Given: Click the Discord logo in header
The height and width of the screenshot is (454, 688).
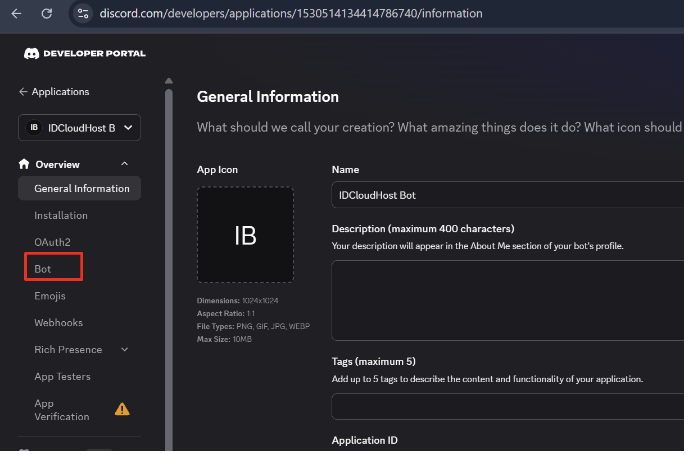Looking at the screenshot, I should click(31, 54).
